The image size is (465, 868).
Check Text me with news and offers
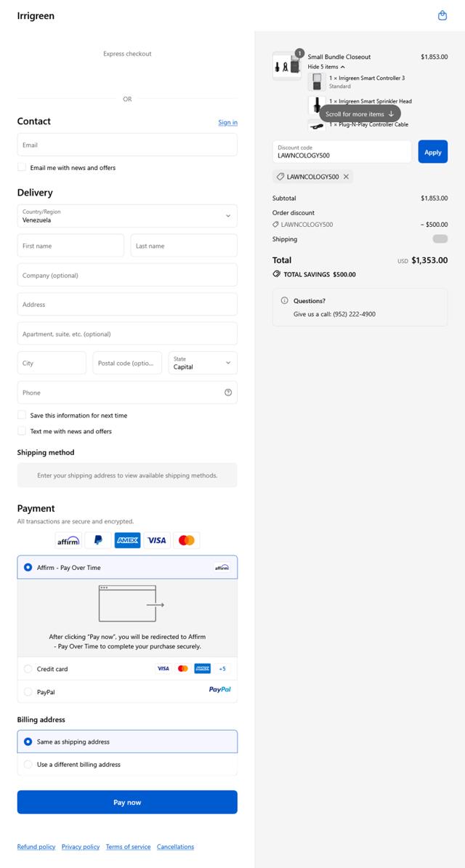pos(22,430)
